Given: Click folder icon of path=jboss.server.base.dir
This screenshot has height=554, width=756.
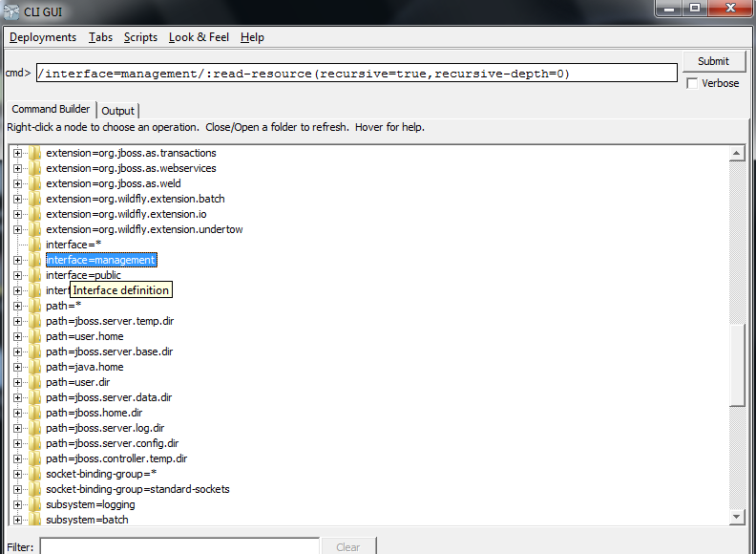Looking at the screenshot, I should 34,352.
